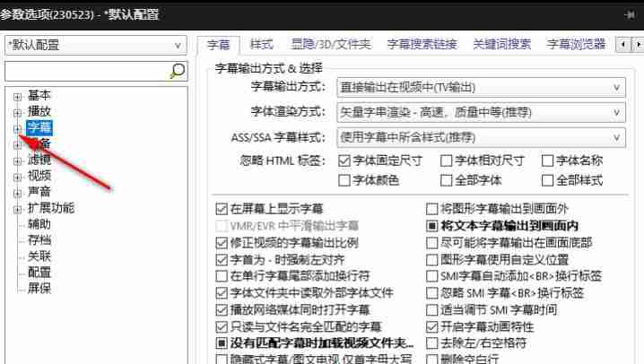Toggle 修正视频的字幕输出比例 checkbox
Screen dimensions: 644x364
(222, 243)
